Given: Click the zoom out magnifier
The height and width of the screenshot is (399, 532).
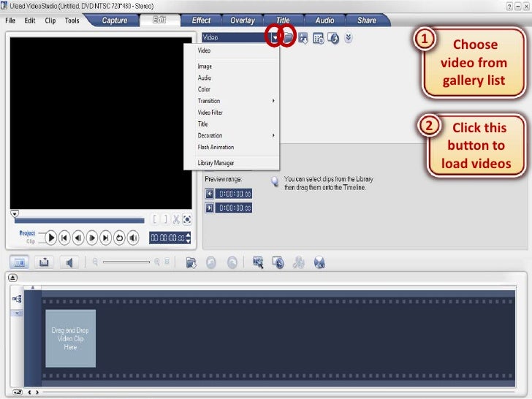Looking at the screenshot, I should (95, 262).
